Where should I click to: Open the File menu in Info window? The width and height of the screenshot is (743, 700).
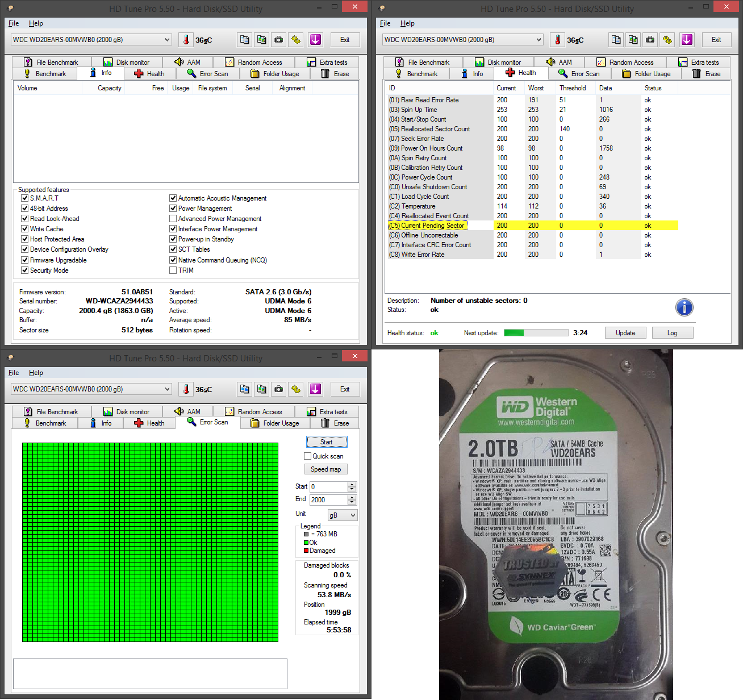click(x=14, y=23)
